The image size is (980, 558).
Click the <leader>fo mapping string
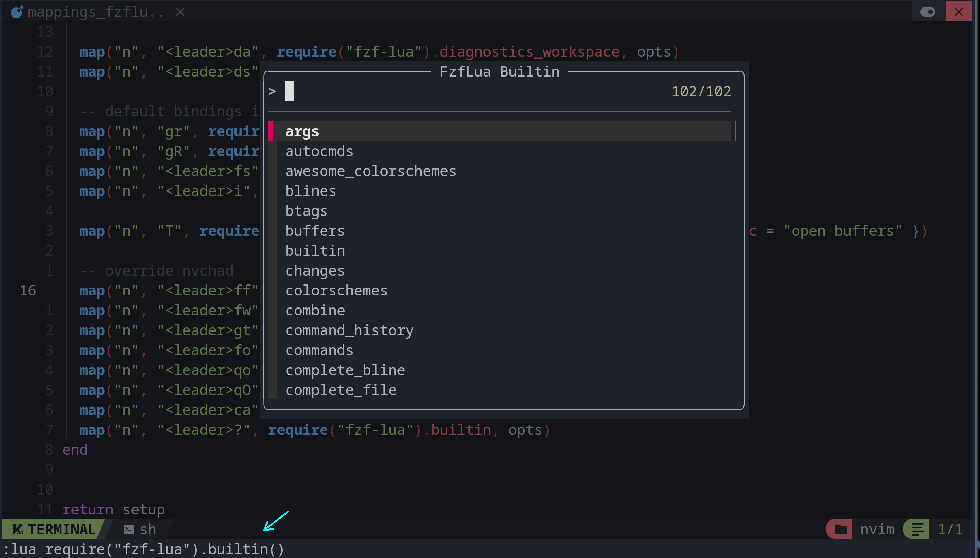tap(208, 351)
